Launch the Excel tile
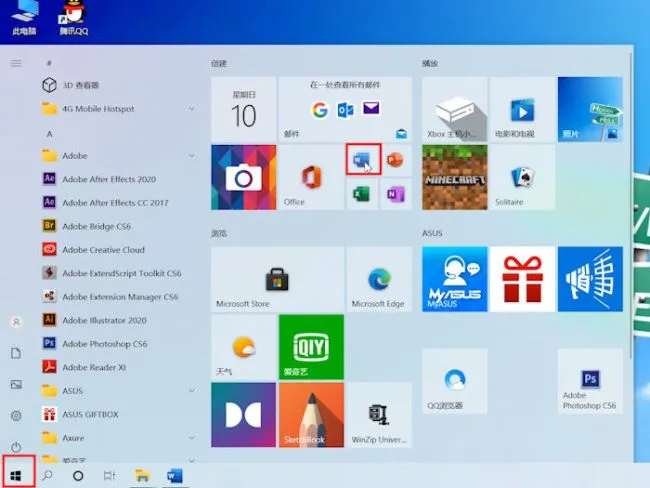The height and width of the screenshot is (488, 650). 361,194
